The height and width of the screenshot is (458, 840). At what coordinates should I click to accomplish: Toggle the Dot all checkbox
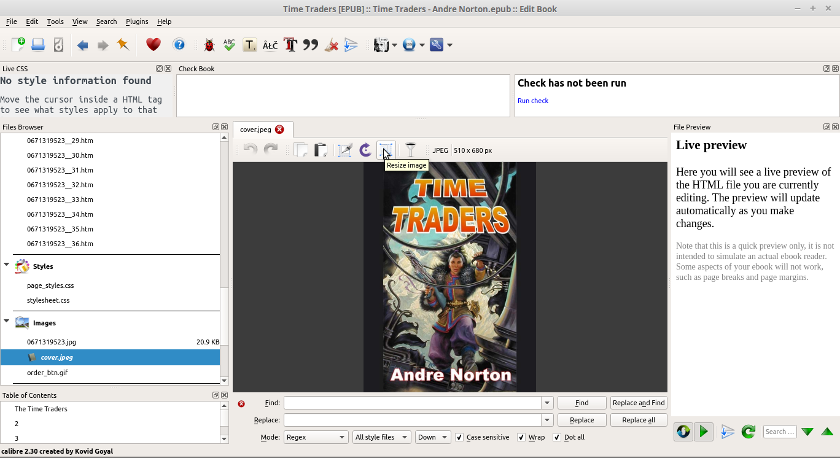coord(556,437)
